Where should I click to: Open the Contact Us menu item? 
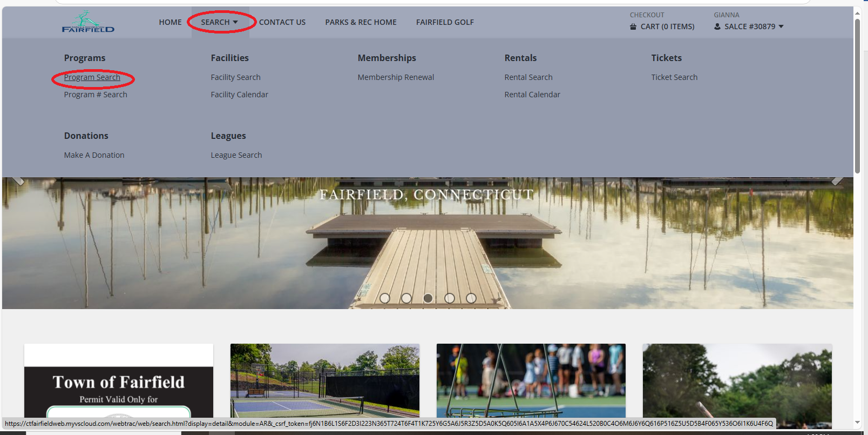[x=282, y=22]
